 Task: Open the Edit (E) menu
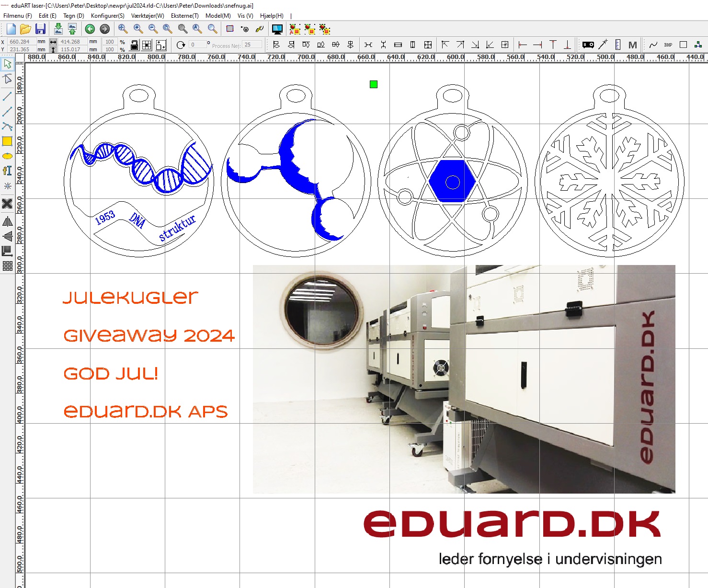(47, 16)
